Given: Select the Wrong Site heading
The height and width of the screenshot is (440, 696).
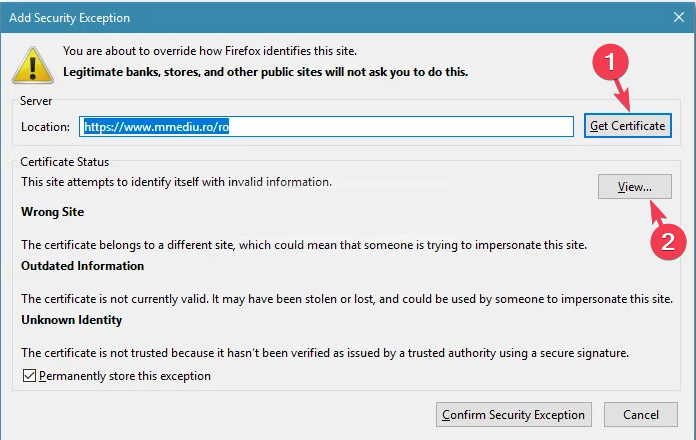Looking at the screenshot, I should 52,212.
